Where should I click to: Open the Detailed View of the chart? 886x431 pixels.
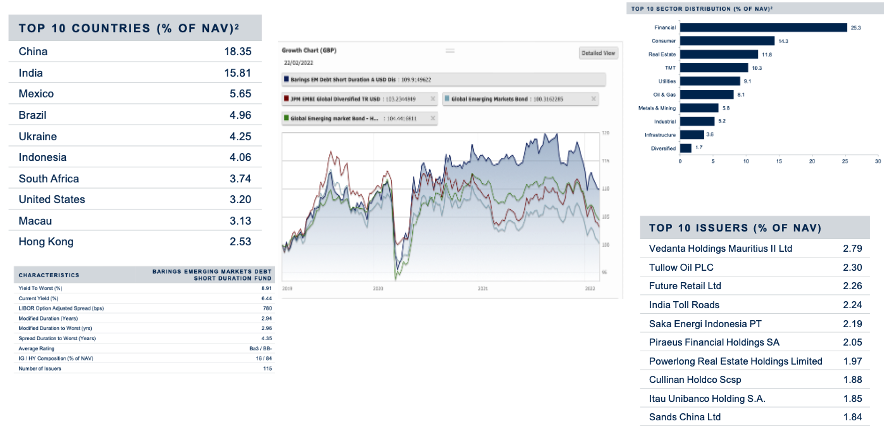tap(599, 52)
